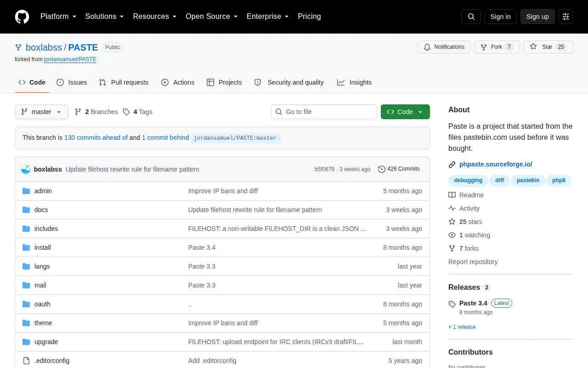Image resolution: width=588 pixels, height=368 pixels.
Task: Expand the Platform menu
Action: tap(58, 17)
